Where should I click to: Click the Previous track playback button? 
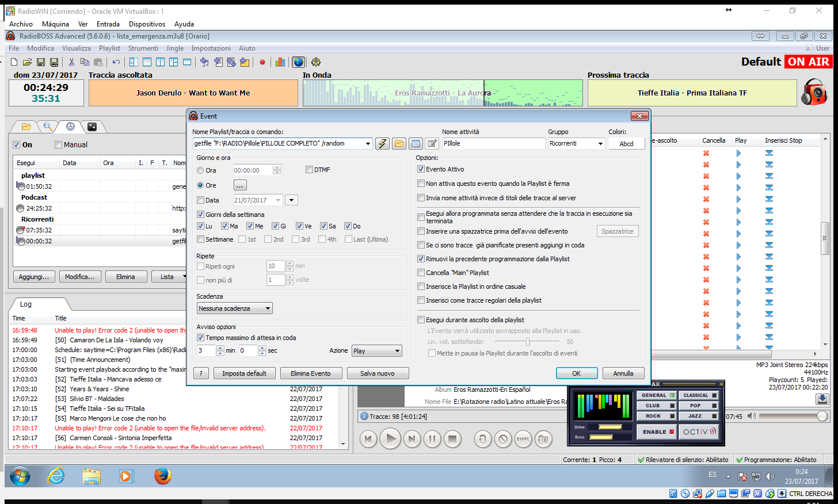pyautogui.click(x=368, y=439)
